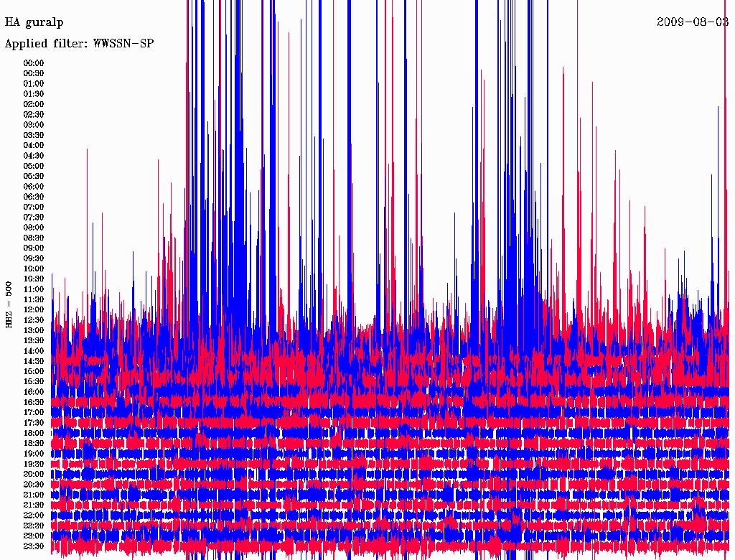
Task: Click the 13:30 time label
Action: (34, 340)
